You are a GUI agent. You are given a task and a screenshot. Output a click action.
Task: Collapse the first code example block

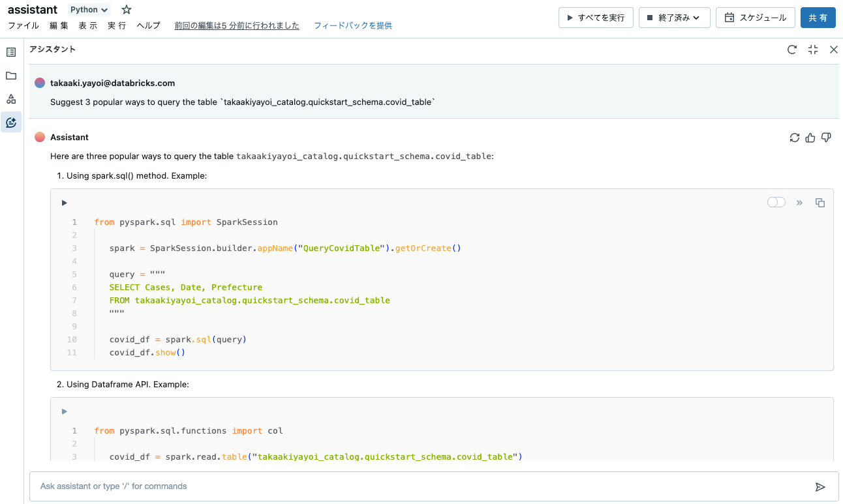pos(64,203)
